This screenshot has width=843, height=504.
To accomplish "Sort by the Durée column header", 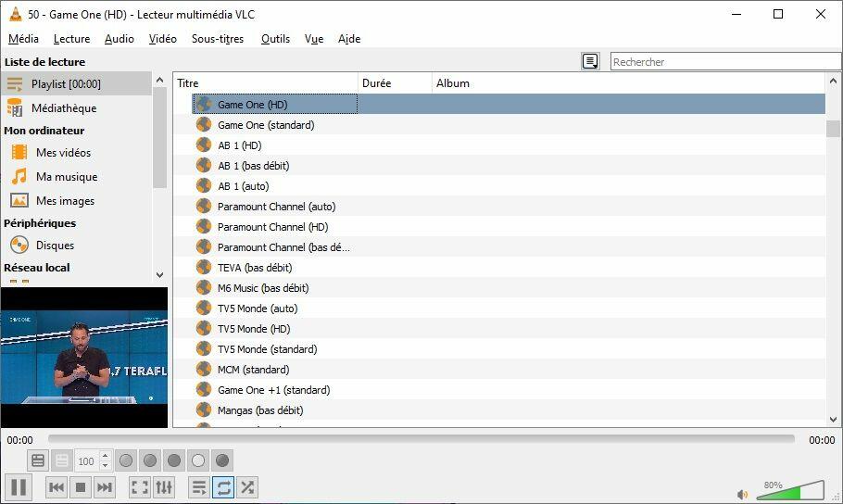I will (x=396, y=82).
